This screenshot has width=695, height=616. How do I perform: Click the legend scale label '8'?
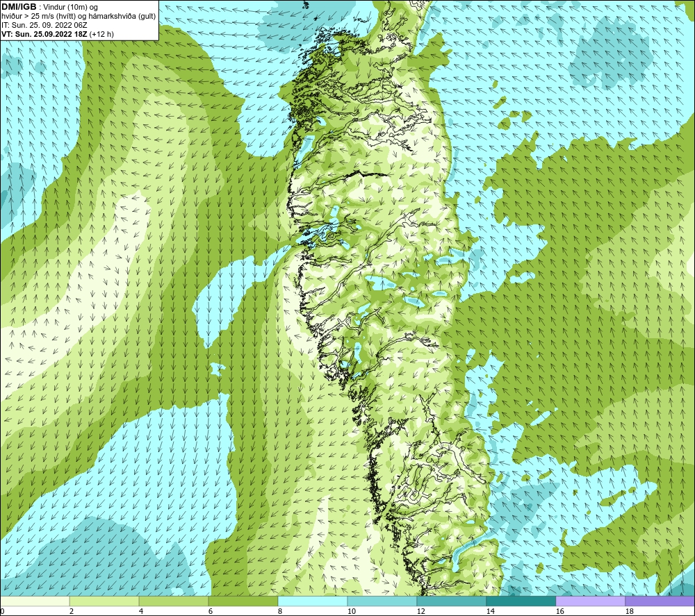pos(279,612)
